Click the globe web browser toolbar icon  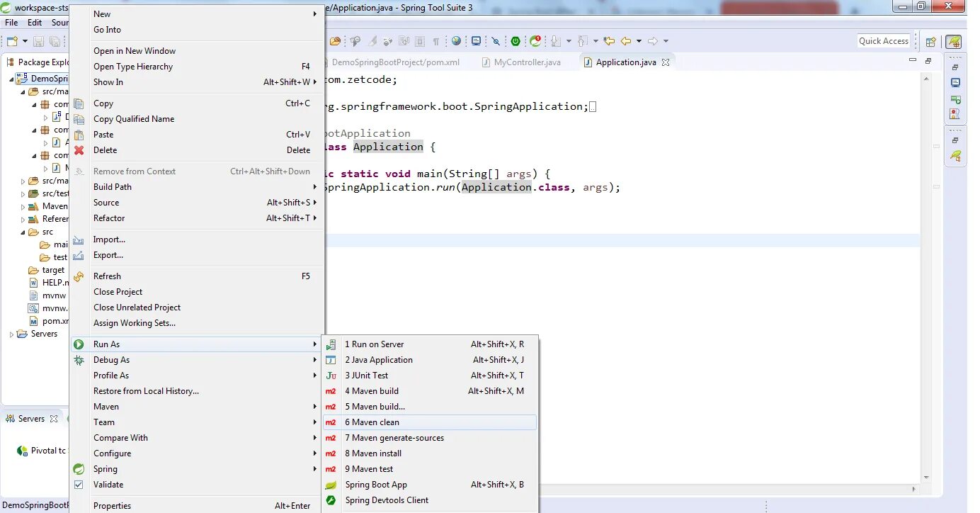pos(457,41)
